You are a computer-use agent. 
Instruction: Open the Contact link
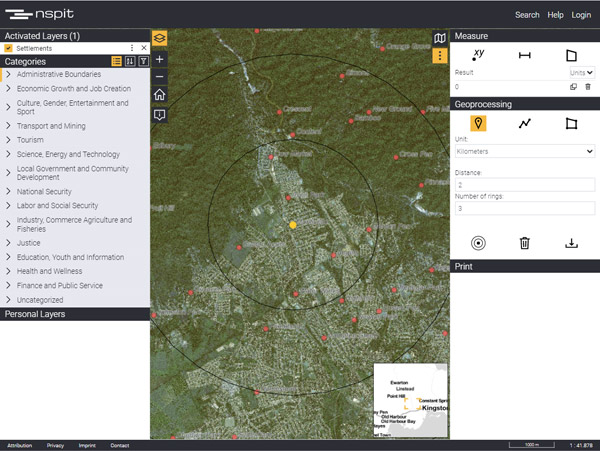pyautogui.click(x=120, y=445)
